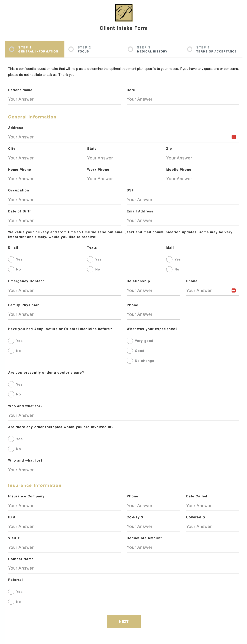This screenshot has width=247, height=644.
Task: Click red icon in Emergency Contact Phone field
Action: pyautogui.click(x=233, y=290)
